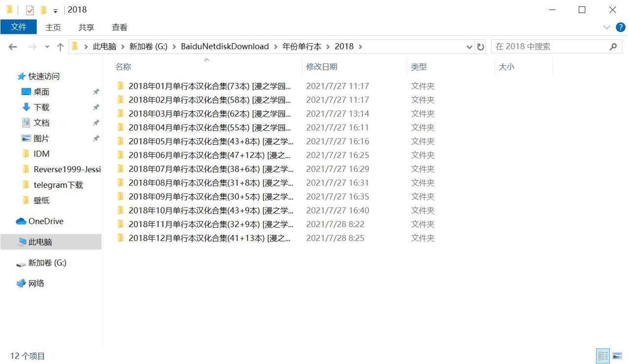
Task: Open the address bar history dropdown
Action: [470, 47]
